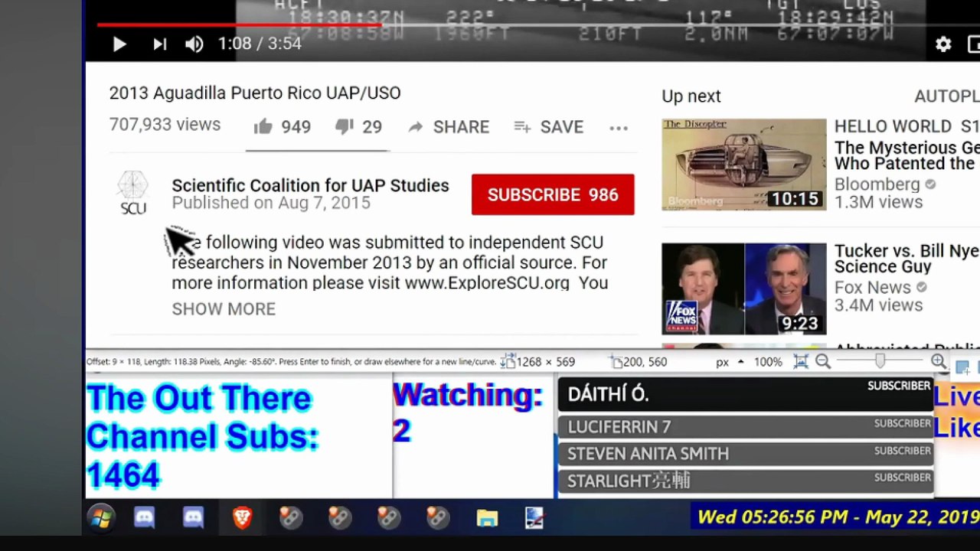Click the 1.3M views text
Screen dimensions: 980x551
point(878,202)
